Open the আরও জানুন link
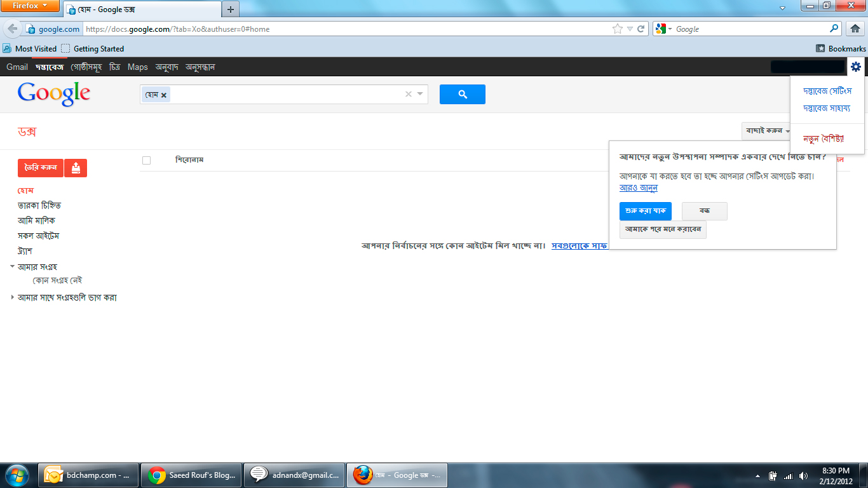 click(x=639, y=188)
